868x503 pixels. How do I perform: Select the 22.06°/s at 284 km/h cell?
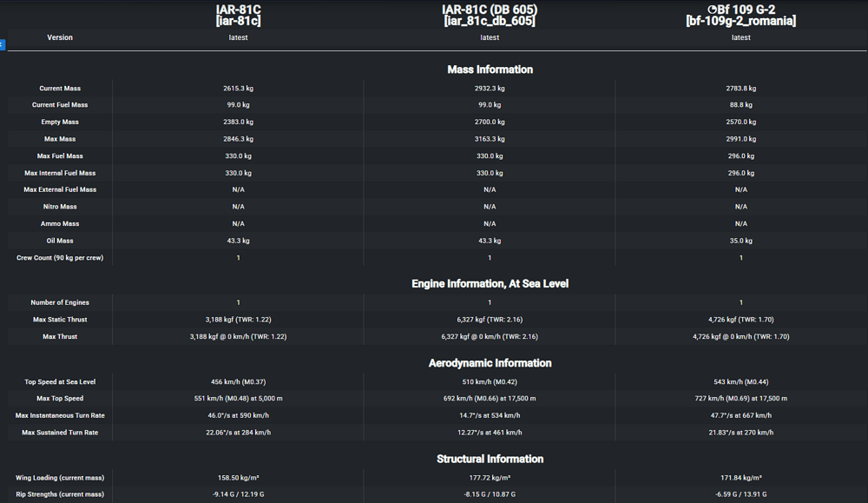(x=238, y=433)
